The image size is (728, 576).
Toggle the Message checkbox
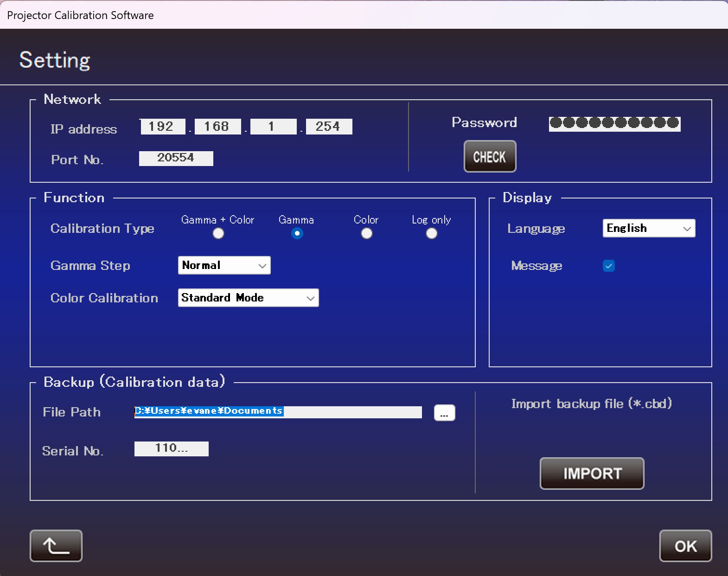[609, 266]
